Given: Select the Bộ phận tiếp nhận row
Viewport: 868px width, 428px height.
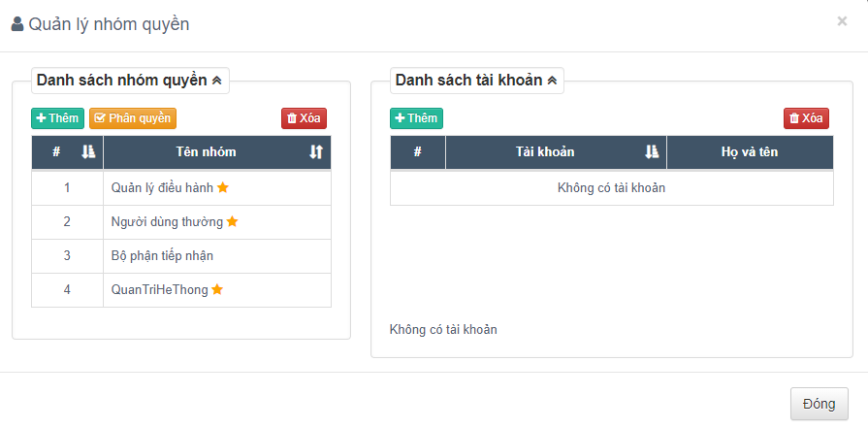Looking at the screenshot, I should pos(162,256).
